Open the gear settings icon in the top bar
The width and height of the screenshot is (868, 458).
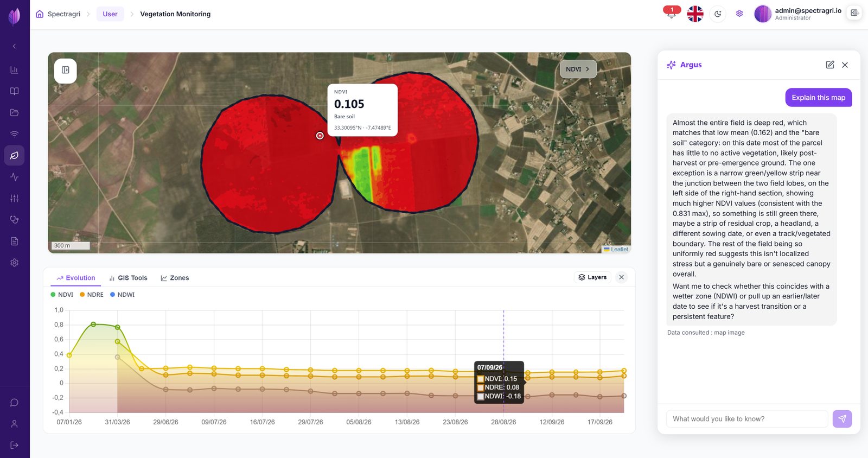(x=739, y=14)
